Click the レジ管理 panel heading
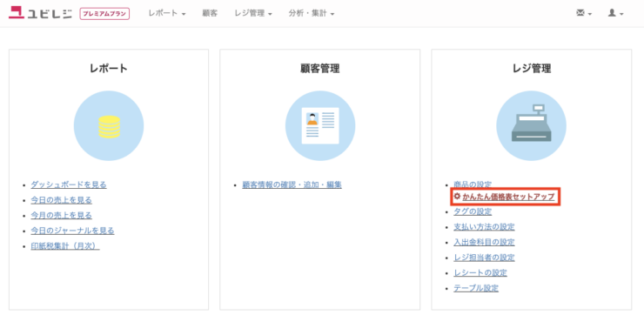 (532, 69)
